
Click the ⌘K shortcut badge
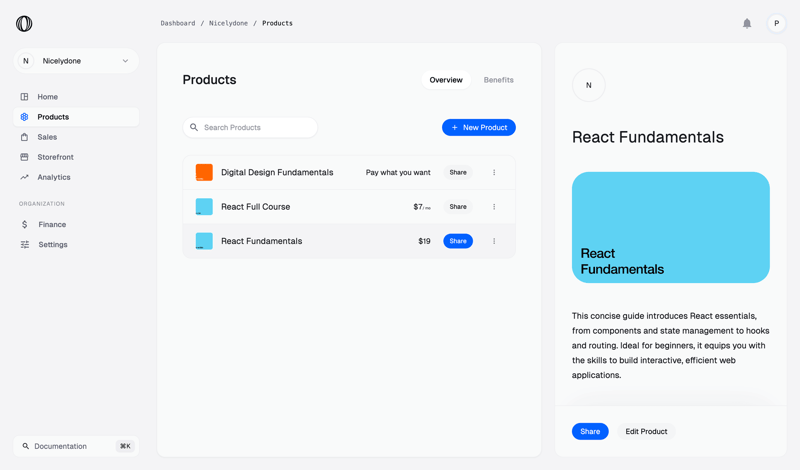click(x=125, y=446)
